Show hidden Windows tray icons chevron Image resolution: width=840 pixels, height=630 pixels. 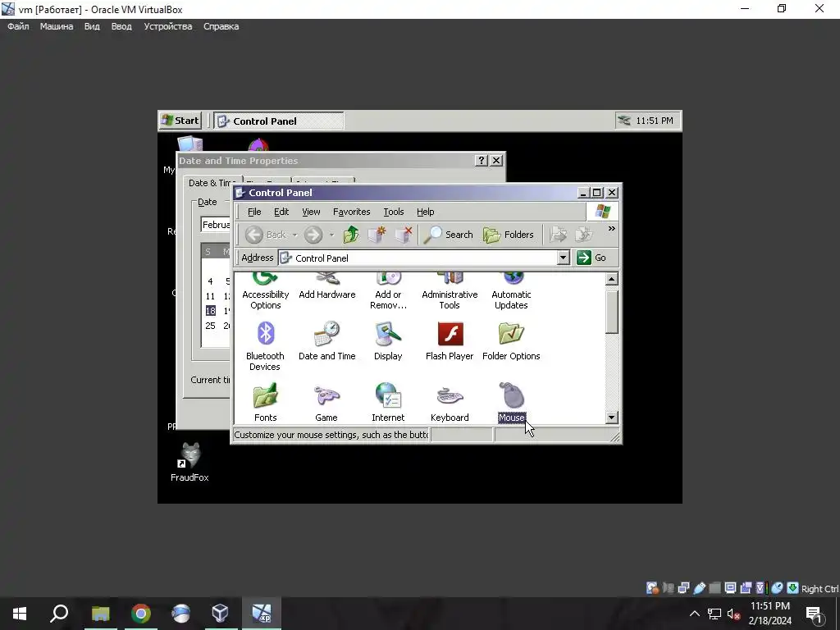tap(694, 614)
